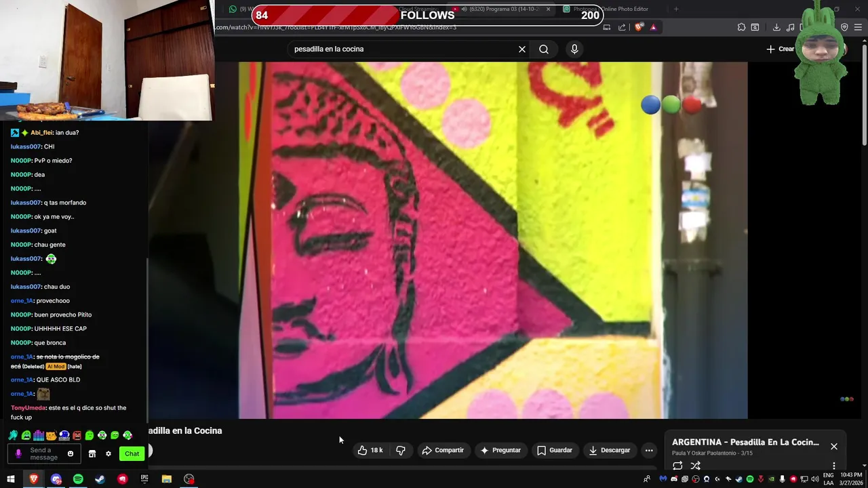Open File Explorer from the taskbar
This screenshot has height=488, width=868.
click(x=167, y=479)
